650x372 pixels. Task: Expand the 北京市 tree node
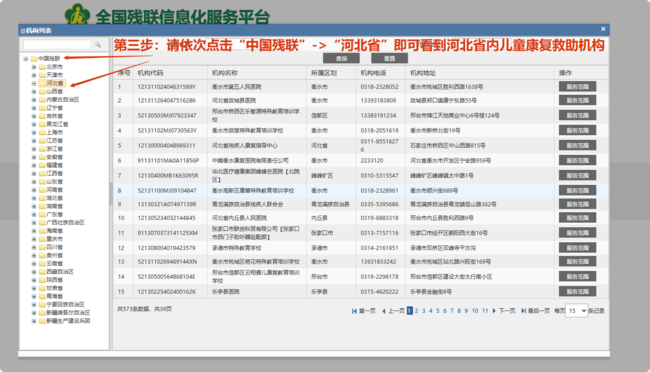coord(34,67)
